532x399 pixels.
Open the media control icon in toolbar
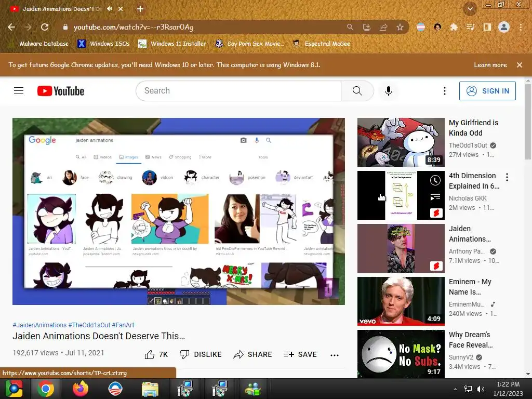click(470, 27)
